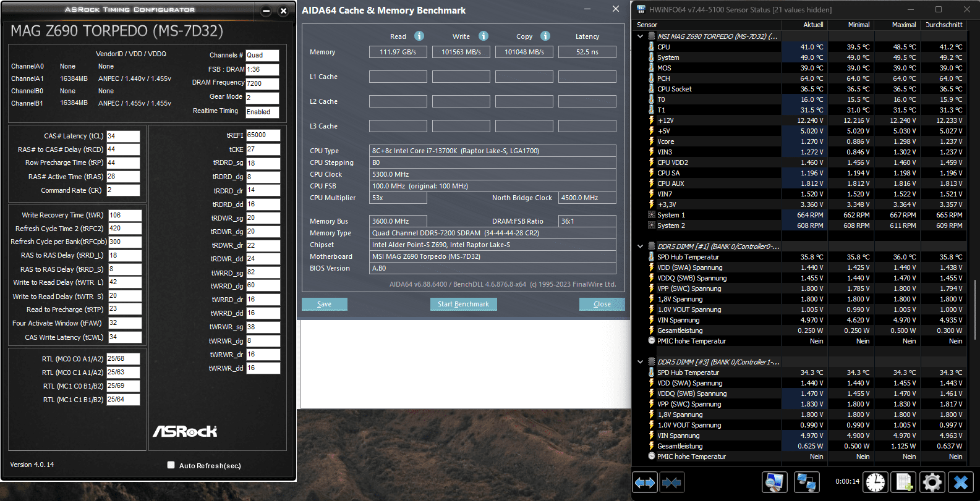The height and width of the screenshot is (501, 980).
Task: Open the HWiNFO remote computers icon
Action: coord(806,482)
